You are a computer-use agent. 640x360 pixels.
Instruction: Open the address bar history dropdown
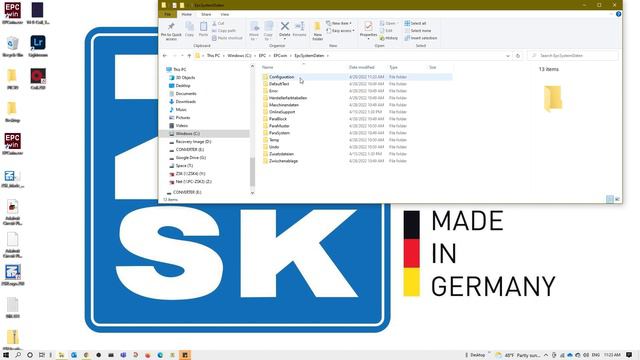(507, 56)
